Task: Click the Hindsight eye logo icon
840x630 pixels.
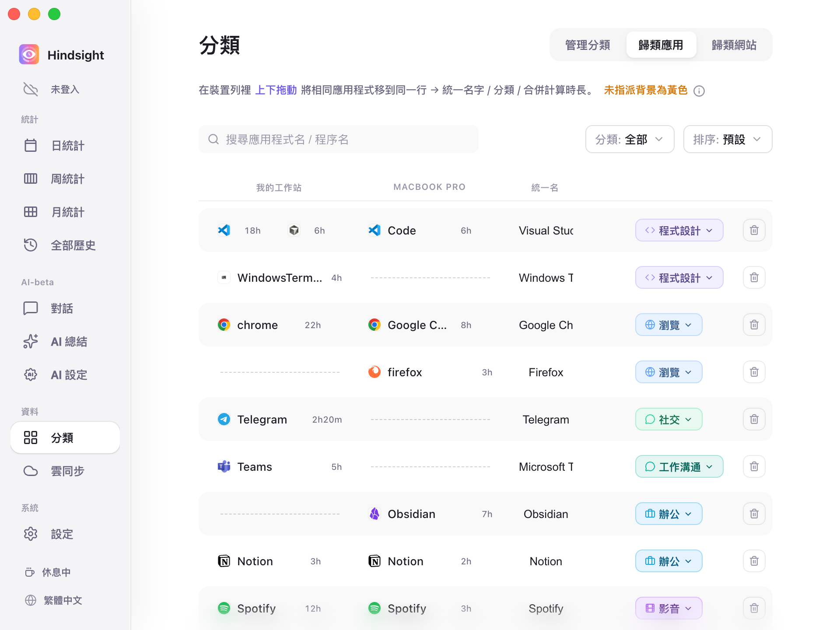Action: coord(29,55)
